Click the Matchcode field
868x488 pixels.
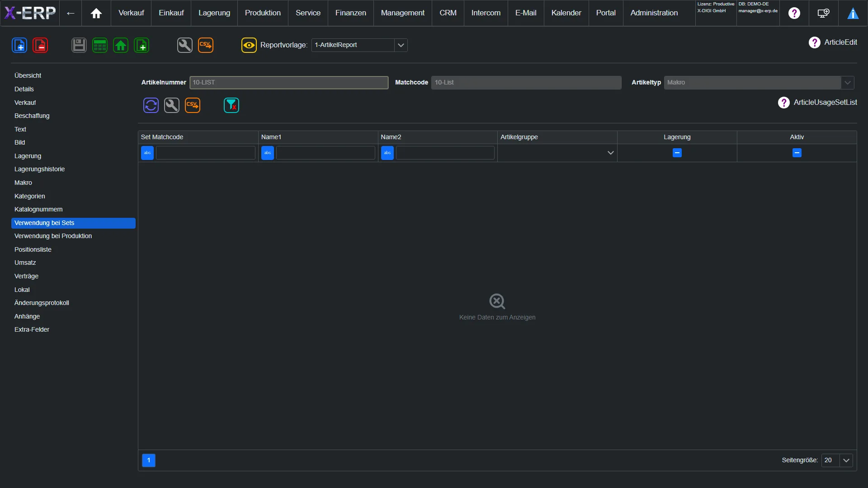[x=526, y=83]
